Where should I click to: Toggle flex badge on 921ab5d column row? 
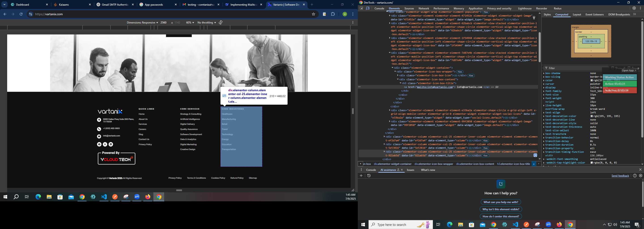coord(485,156)
